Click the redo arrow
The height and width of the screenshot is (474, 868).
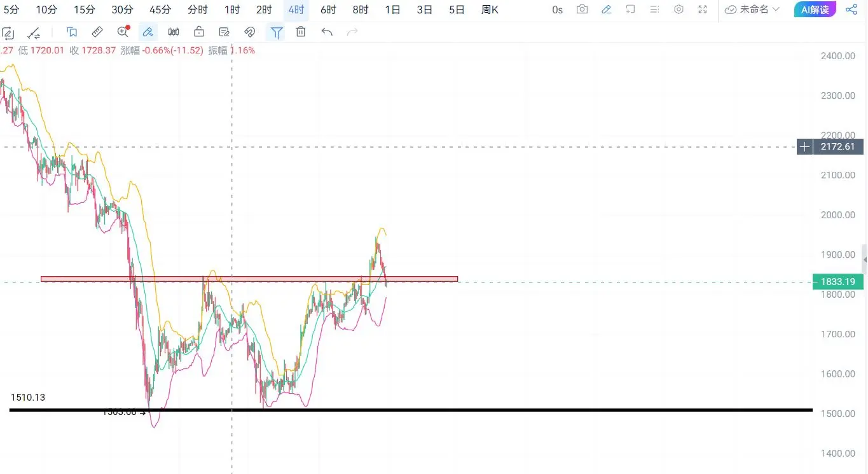pyautogui.click(x=352, y=32)
